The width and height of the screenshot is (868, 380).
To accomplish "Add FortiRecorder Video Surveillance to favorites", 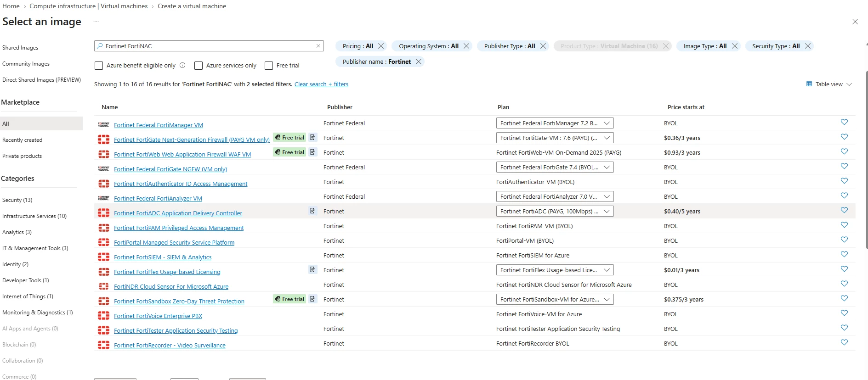I will tap(844, 342).
